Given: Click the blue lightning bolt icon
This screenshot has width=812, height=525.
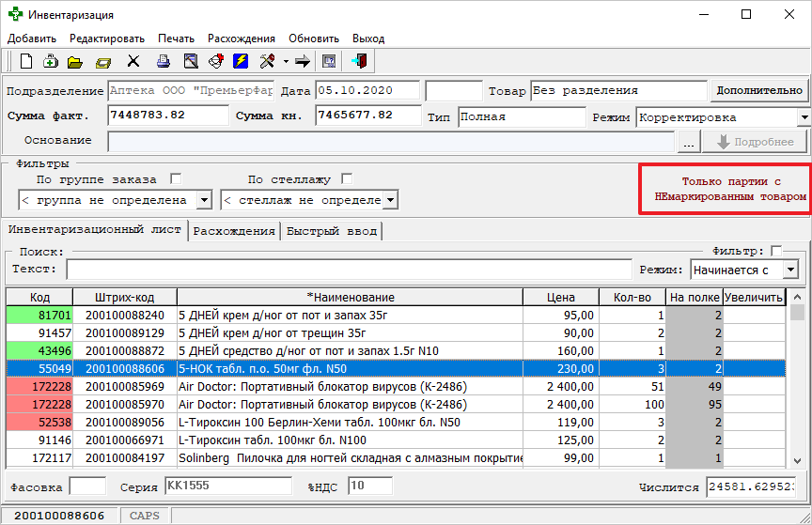Looking at the screenshot, I should point(241,62).
